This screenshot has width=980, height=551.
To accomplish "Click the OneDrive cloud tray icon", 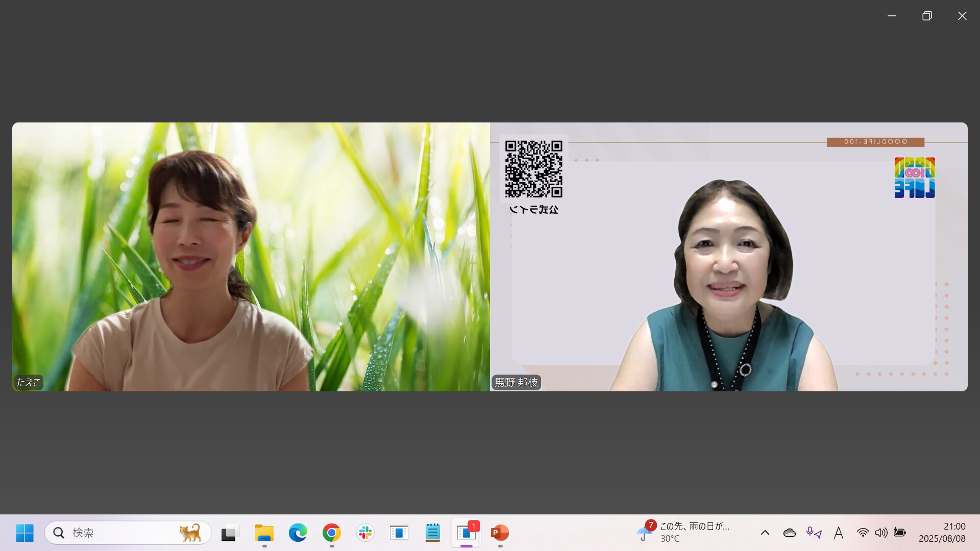I will coord(789,533).
